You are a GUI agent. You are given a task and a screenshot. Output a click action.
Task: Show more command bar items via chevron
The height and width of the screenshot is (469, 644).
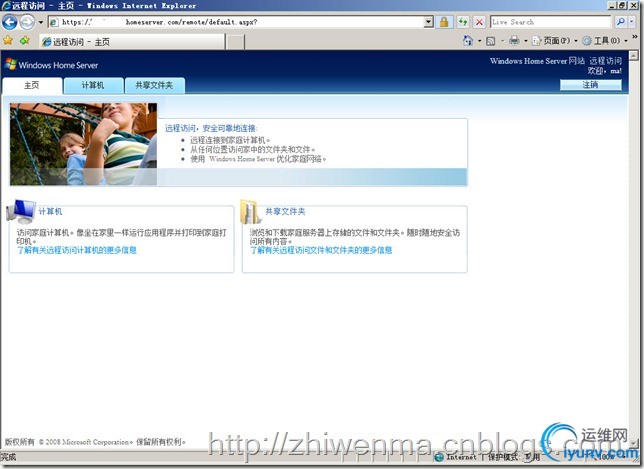pos(635,38)
